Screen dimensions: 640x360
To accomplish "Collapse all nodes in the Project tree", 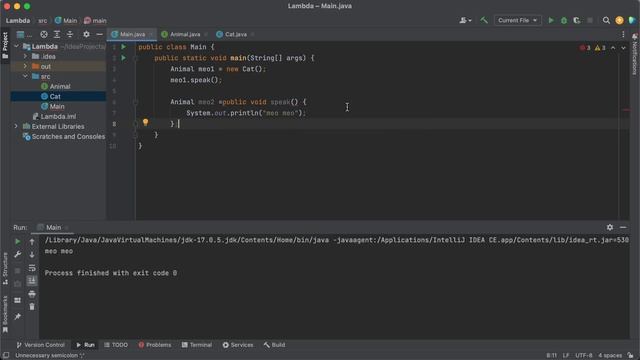I will tap(70, 34).
